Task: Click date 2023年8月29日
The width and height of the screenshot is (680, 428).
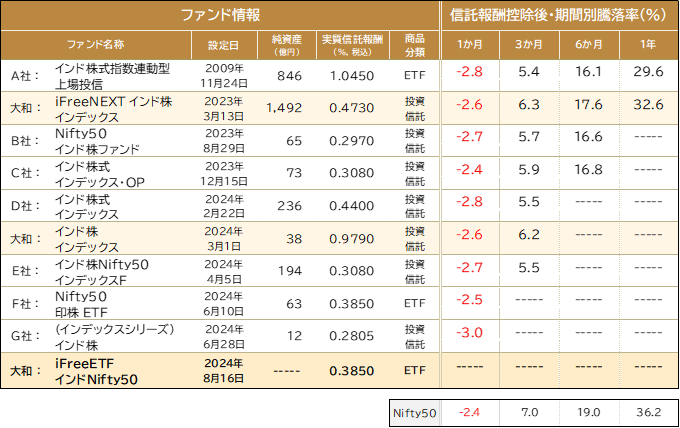Action: [x=224, y=141]
